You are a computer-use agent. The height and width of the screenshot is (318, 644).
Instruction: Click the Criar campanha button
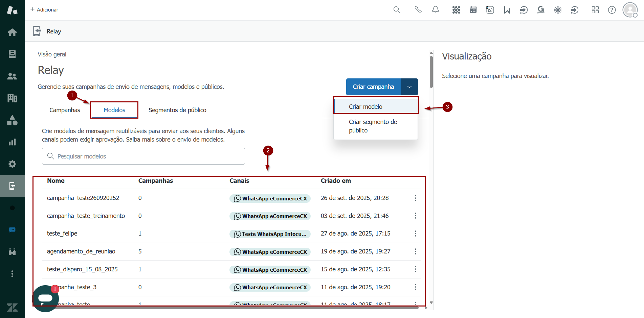tap(373, 87)
